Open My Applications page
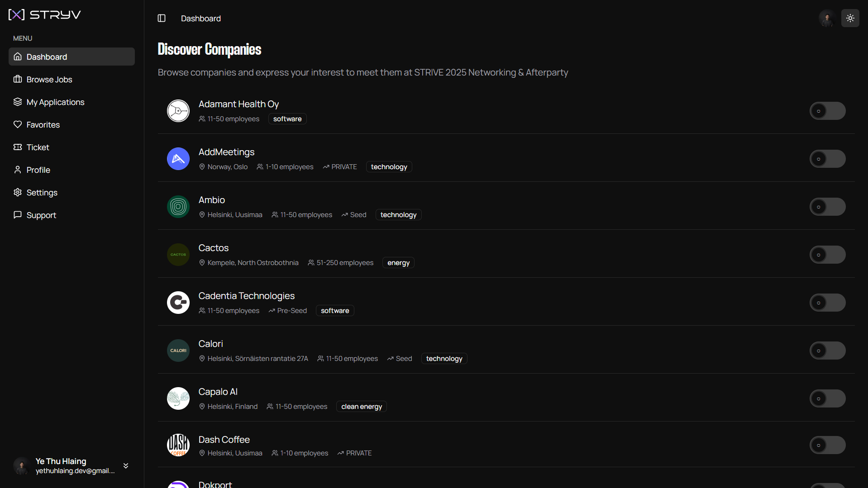Image resolution: width=868 pixels, height=488 pixels. click(x=72, y=102)
